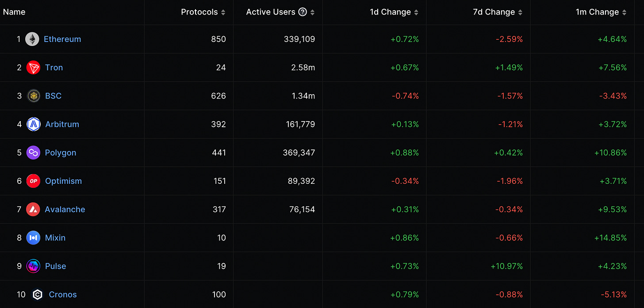Click the Ethereum chain logo icon
This screenshot has width=644, height=308.
coord(32,39)
